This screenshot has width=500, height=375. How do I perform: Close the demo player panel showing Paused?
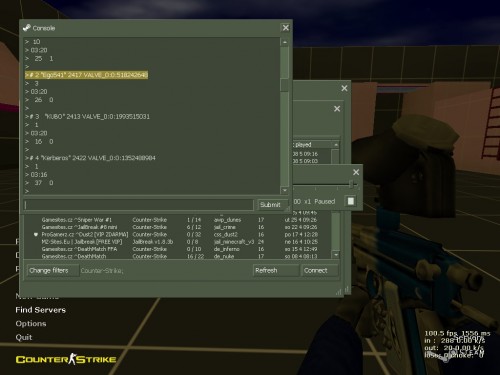coord(356,172)
